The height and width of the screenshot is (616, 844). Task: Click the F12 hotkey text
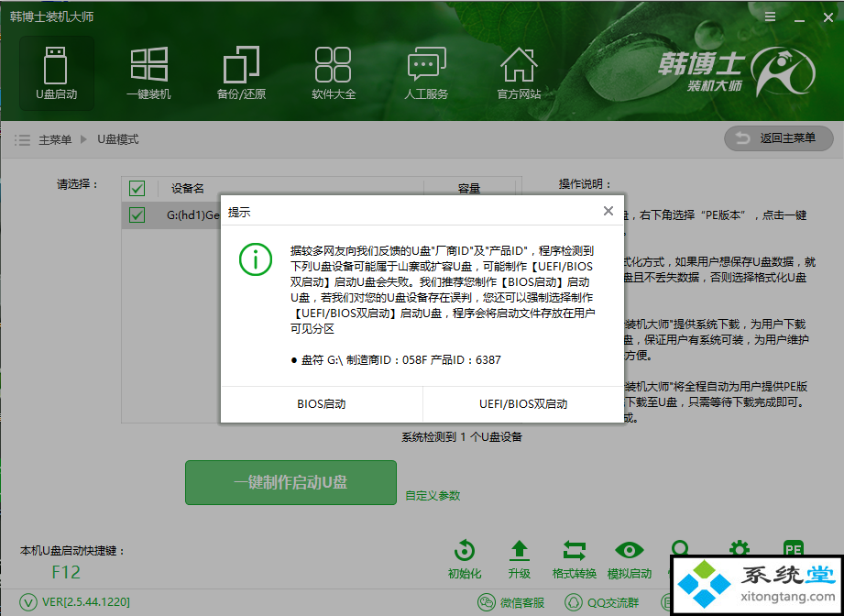[66, 572]
